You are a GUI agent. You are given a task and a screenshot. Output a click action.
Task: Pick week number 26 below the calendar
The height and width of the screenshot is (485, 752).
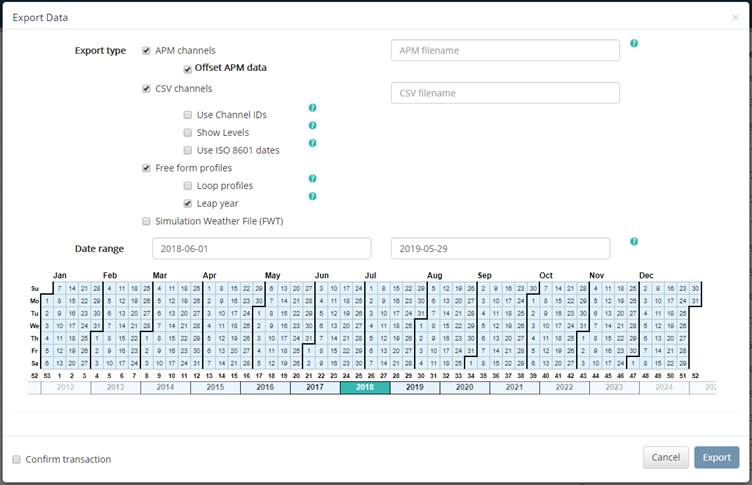(371, 376)
